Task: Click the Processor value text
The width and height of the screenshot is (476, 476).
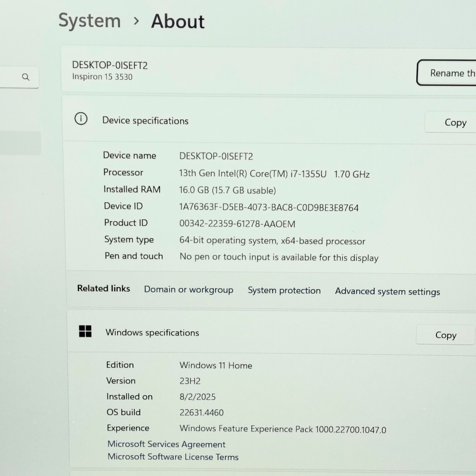Action: [x=274, y=174]
